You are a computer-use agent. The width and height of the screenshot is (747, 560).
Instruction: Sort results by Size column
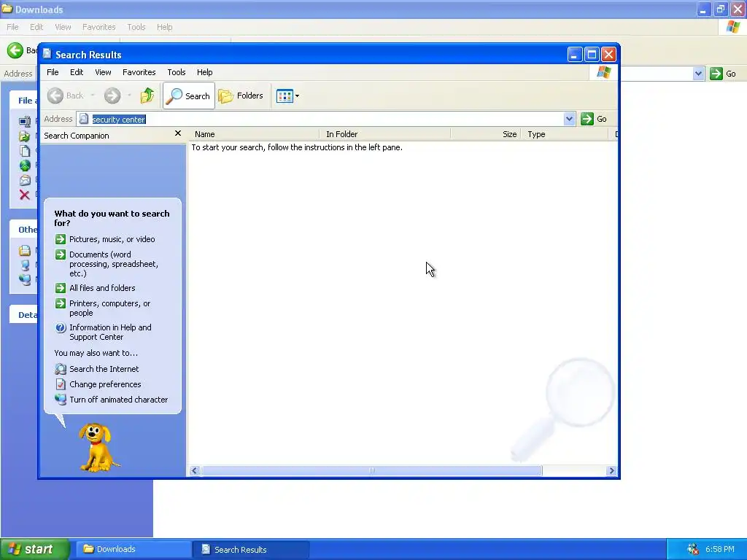pyautogui.click(x=486, y=134)
